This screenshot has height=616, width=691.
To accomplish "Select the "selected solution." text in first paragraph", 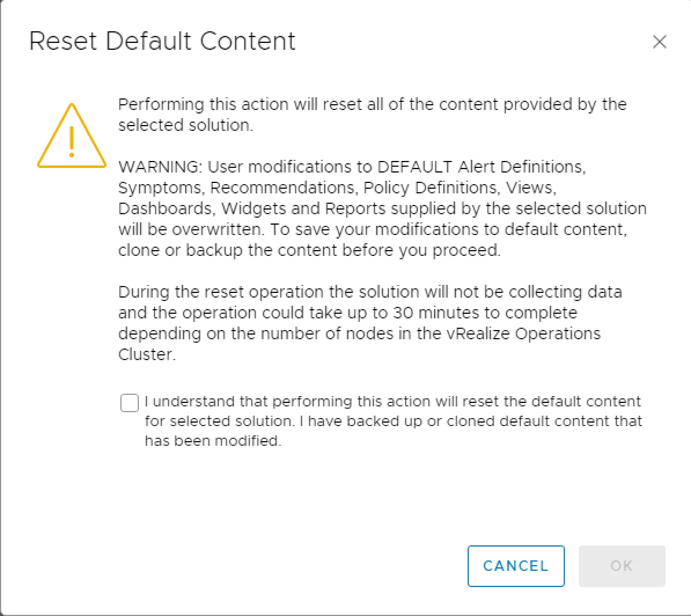I will [x=185, y=125].
